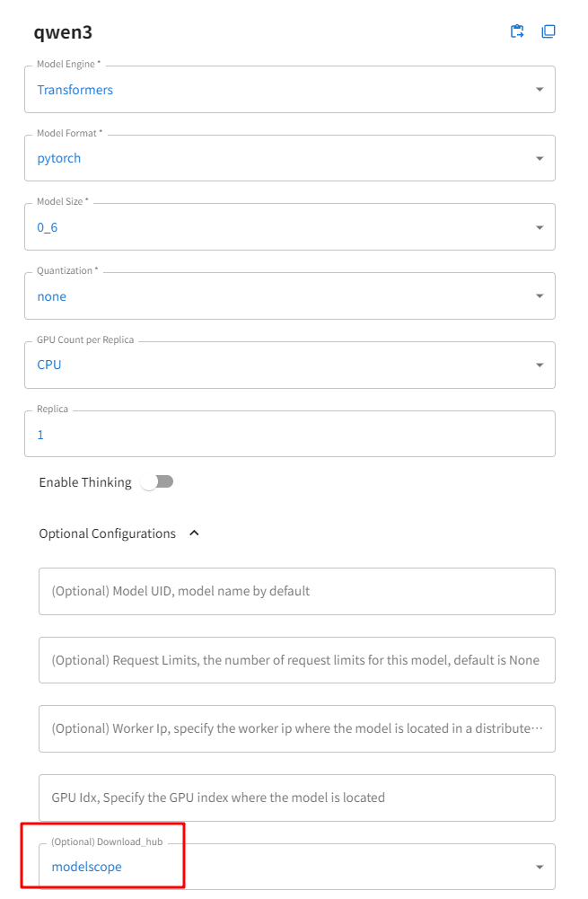Focus the GPU Idx input field
The image size is (588, 899).
point(296,798)
